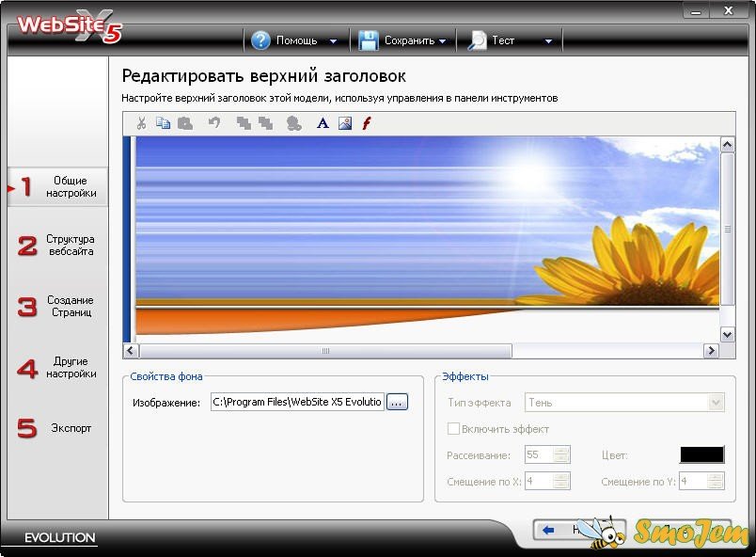
Task: Click the Cut scissors icon
Action: coord(141,123)
